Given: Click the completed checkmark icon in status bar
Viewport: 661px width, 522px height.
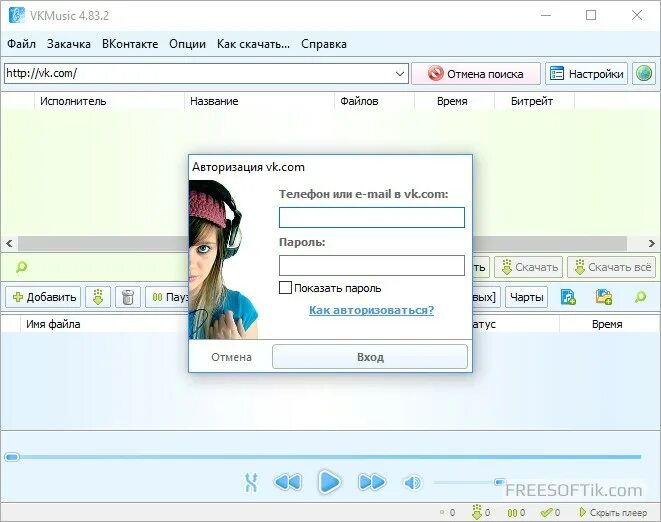Looking at the screenshot, I should click(x=546, y=512).
